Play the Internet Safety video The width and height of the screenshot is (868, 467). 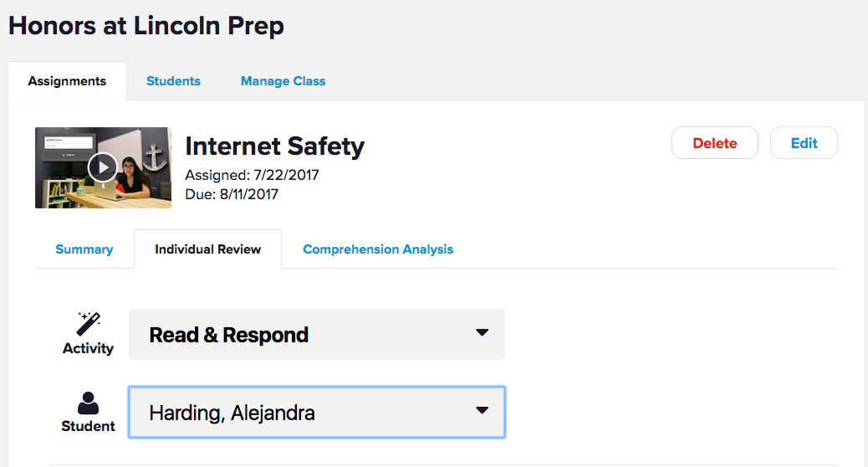[x=103, y=167]
